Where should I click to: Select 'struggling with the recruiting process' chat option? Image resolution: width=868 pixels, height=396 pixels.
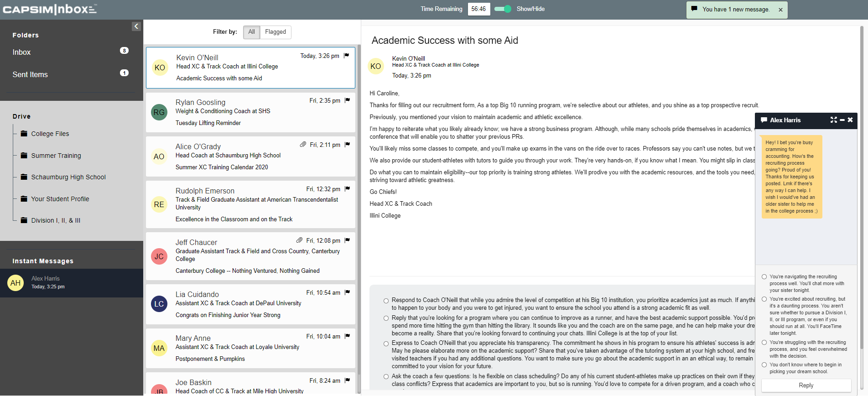click(x=764, y=343)
